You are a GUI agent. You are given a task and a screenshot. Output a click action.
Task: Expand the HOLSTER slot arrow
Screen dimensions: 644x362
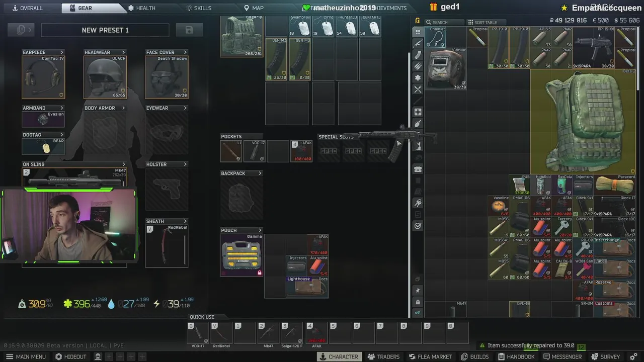(x=185, y=164)
